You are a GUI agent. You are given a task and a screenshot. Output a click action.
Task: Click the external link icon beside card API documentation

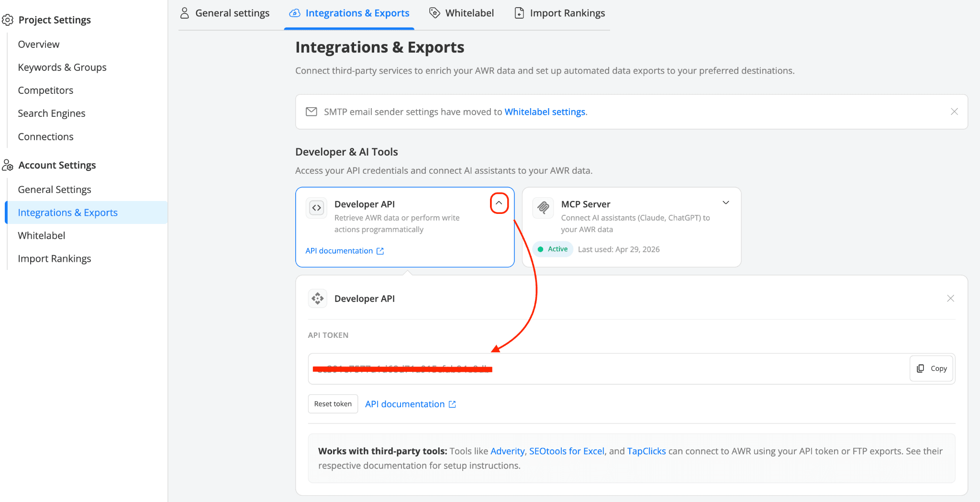click(x=380, y=251)
